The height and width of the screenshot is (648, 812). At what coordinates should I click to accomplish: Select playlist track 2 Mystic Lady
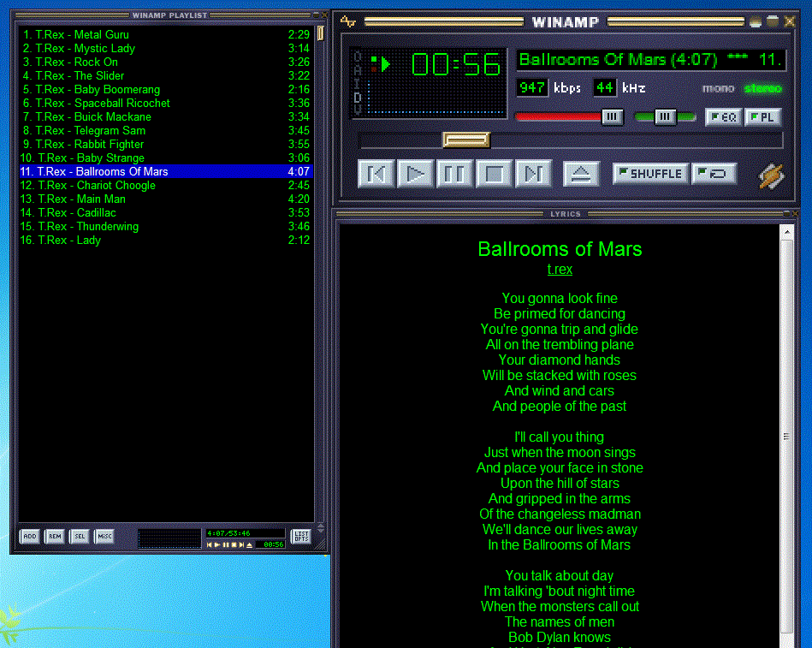coord(166,48)
